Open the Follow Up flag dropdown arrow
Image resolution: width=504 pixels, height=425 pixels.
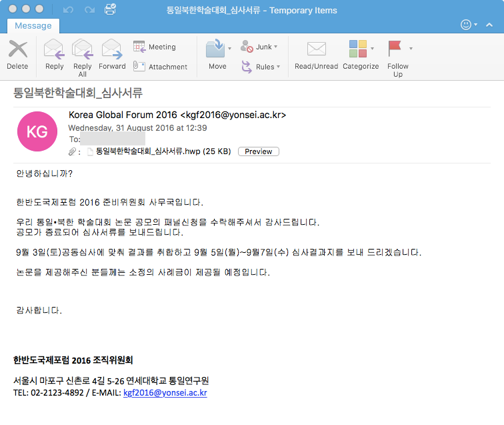click(411, 48)
